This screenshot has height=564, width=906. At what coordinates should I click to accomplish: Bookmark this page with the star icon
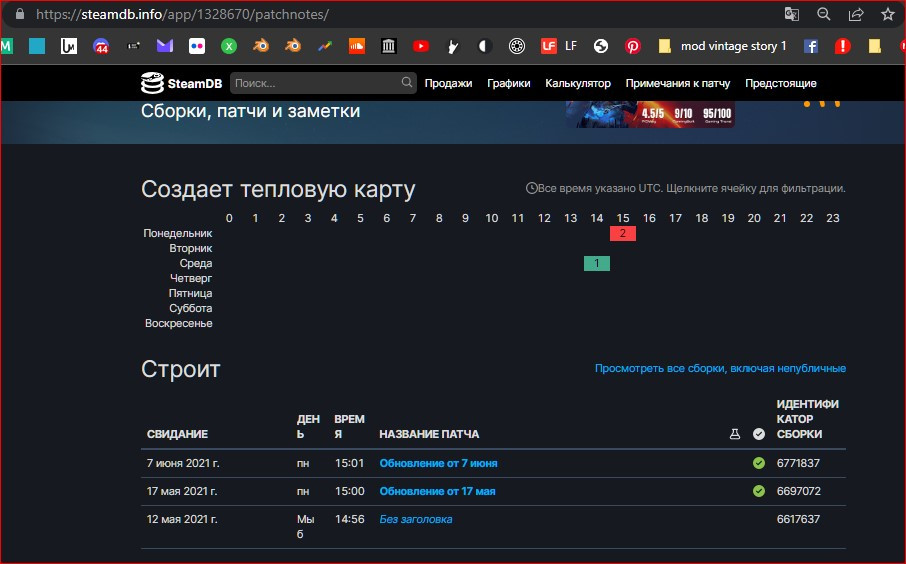[x=887, y=15]
